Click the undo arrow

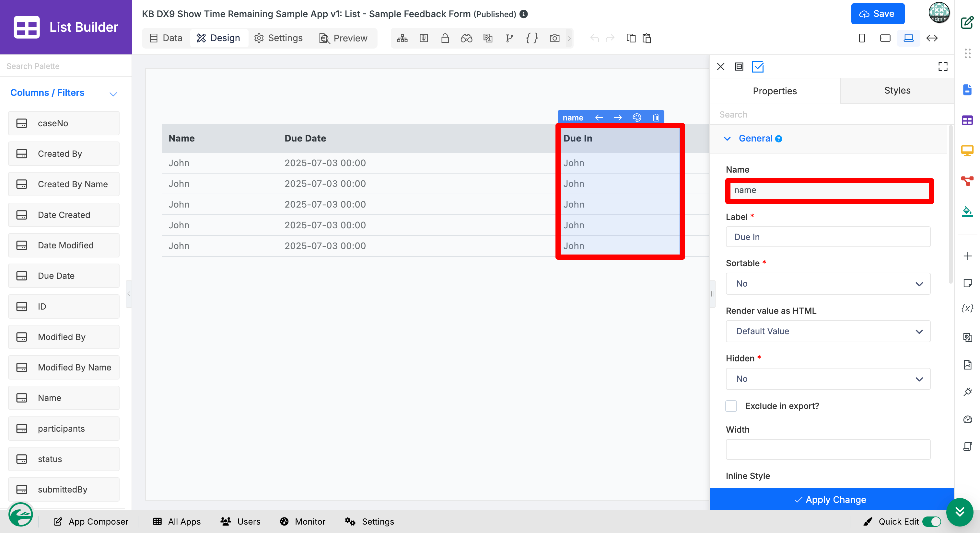pos(594,38)
